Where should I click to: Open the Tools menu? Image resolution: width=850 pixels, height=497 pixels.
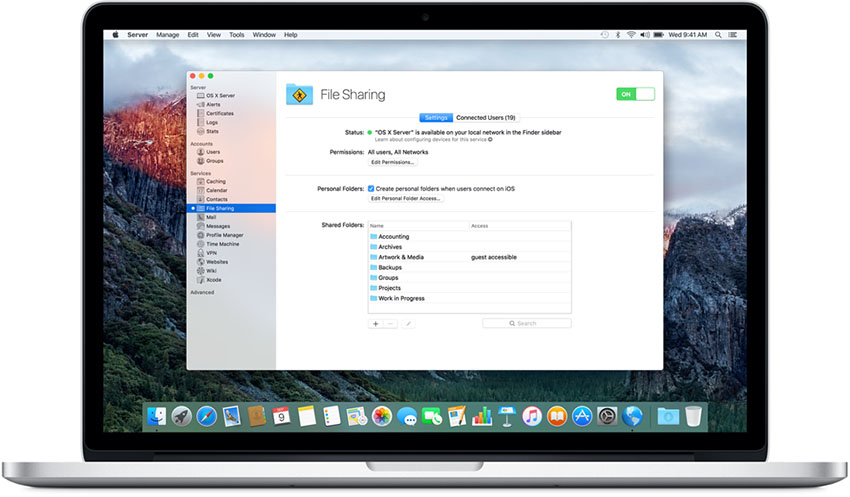pos(236,35)
